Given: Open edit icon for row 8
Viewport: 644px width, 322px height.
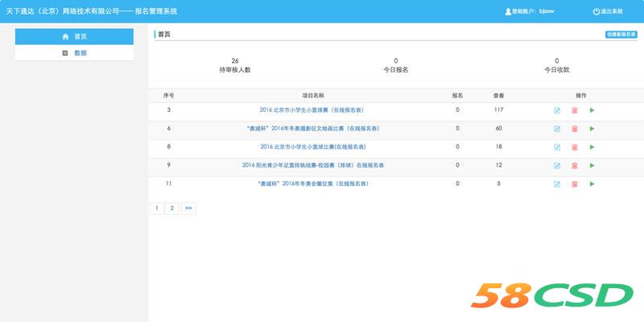Looking at the screenshot, I should point(557,147).
